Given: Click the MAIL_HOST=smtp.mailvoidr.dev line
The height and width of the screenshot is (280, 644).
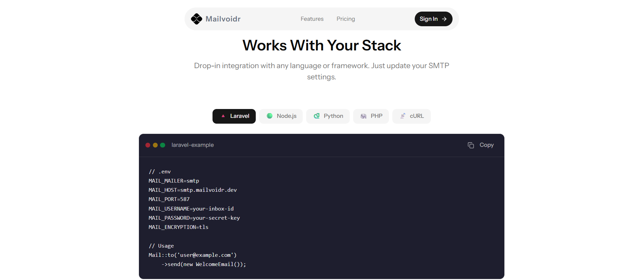Looking at the screenshot, I should click(x=193, y=190).
